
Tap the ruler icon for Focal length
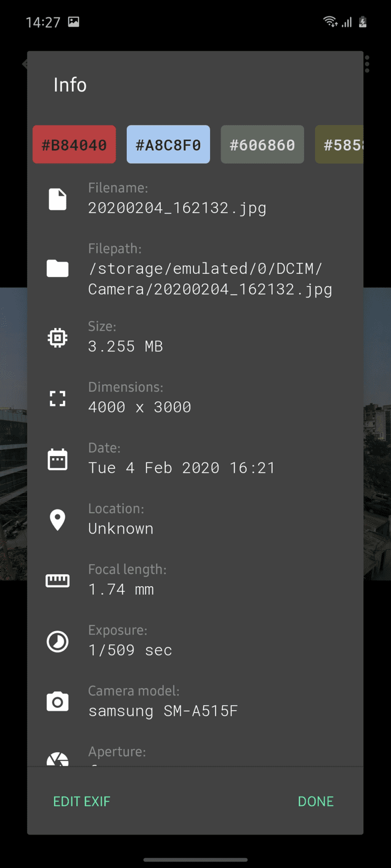pyautogui.click(x=58, y=581)
